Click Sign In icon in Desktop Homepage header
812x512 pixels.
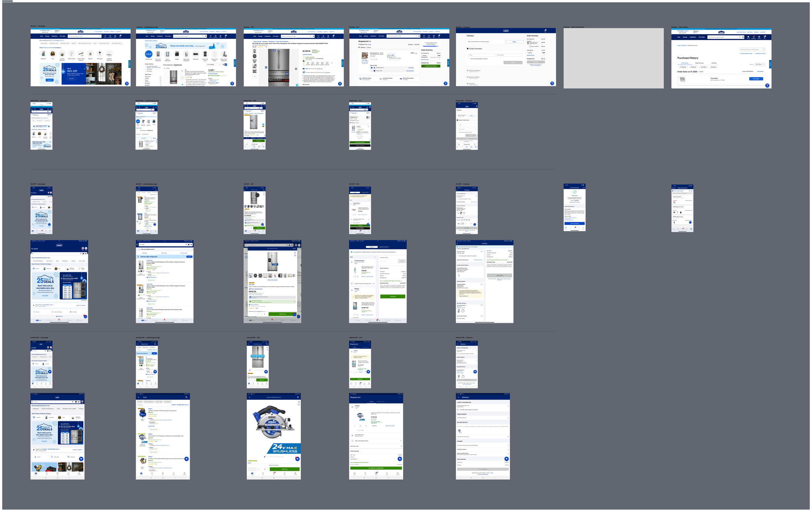(115, 36)
